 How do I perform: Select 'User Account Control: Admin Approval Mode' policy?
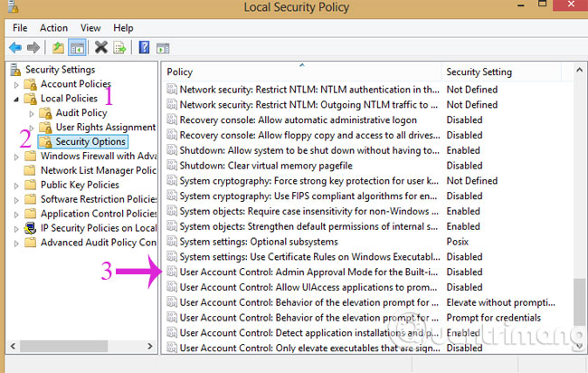pos(308,273)
